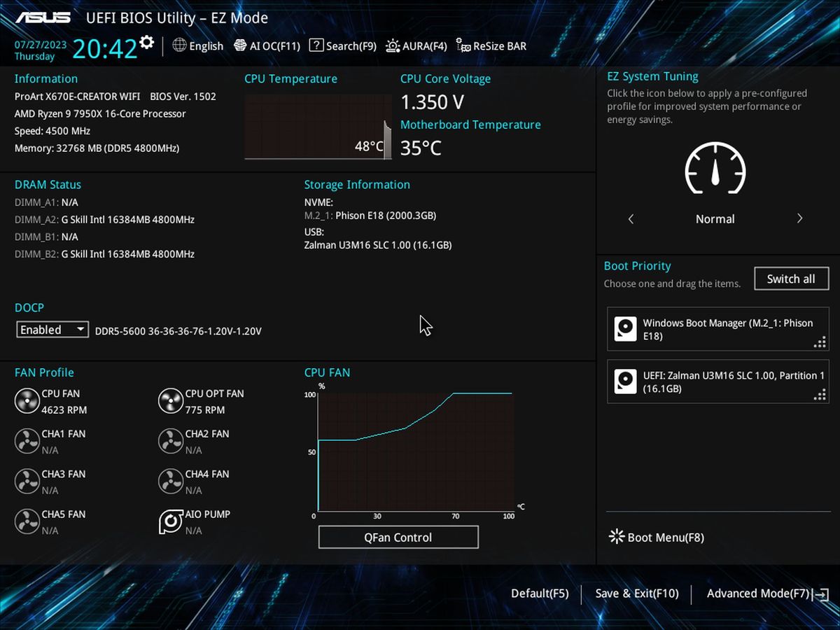Click the Advanced Mode exit arrow icon
The image size is (840, 630).
(x=821, y=594)
